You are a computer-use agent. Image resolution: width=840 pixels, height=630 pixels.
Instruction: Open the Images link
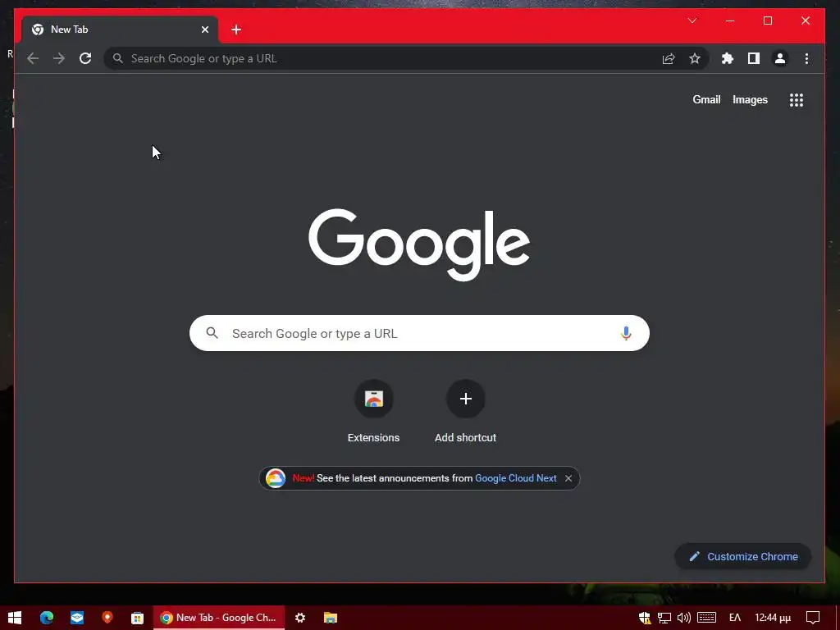click(750, 99)
